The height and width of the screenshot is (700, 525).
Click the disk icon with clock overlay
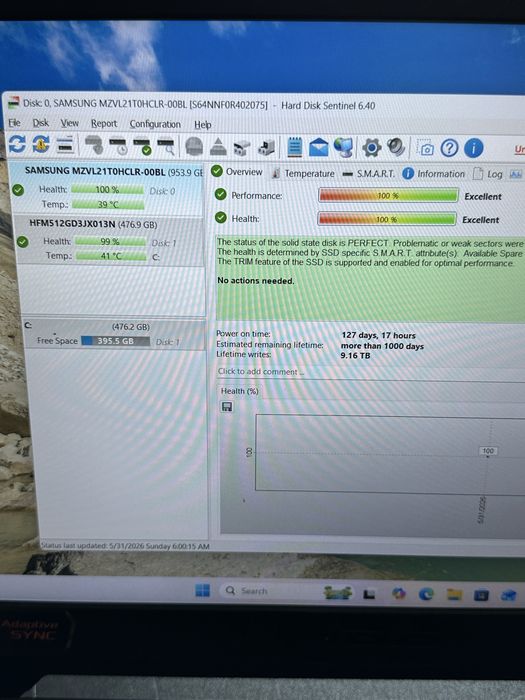click(117, 146)
